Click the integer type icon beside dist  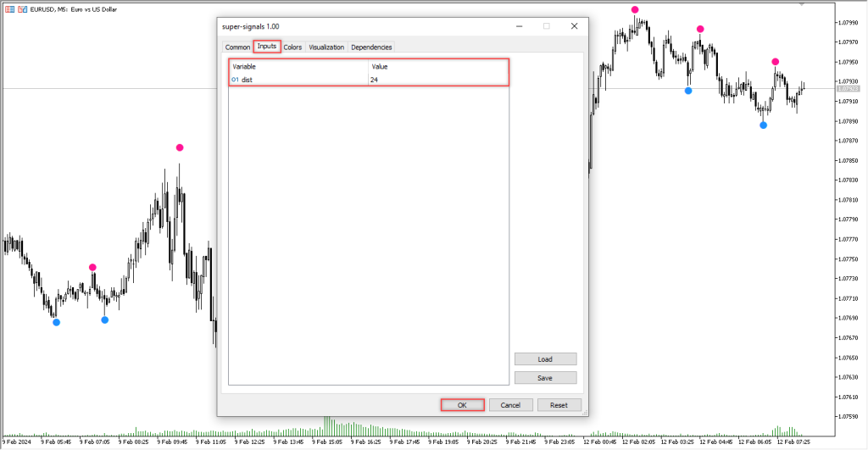coord(236,80)
